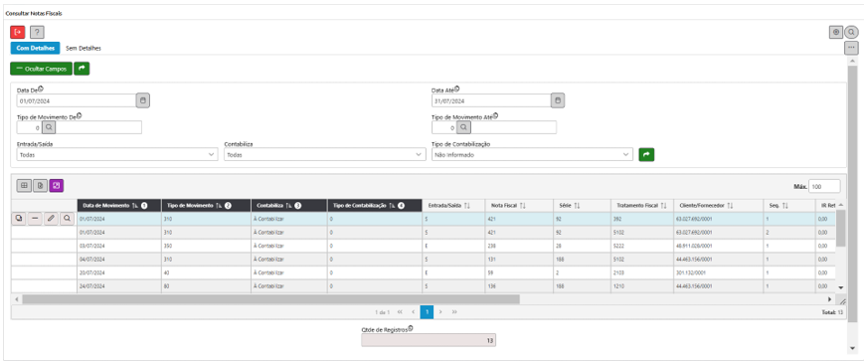Click Tipo de Contabilização sorted header

tap(375, 206)
